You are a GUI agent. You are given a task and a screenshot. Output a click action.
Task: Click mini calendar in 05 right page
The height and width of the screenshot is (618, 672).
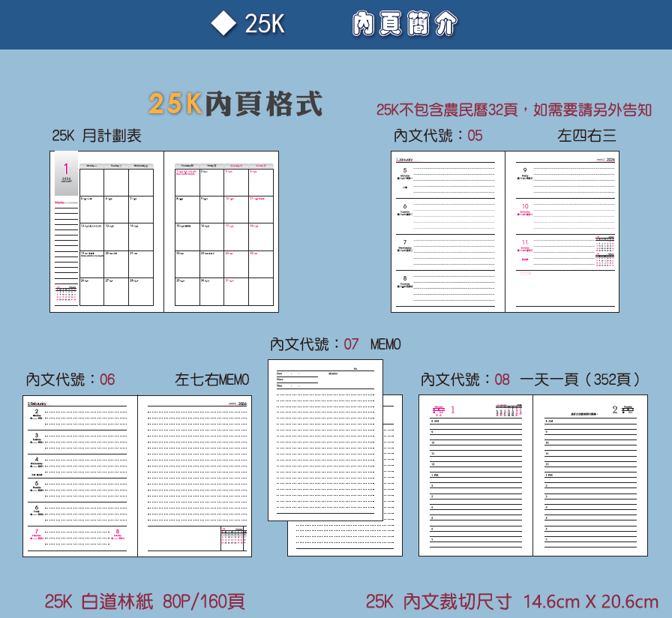(604, 250)
